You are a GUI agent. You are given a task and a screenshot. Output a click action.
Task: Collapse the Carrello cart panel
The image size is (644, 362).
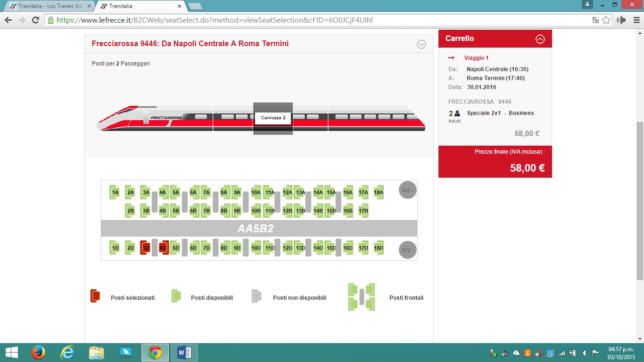pos(540,39)
